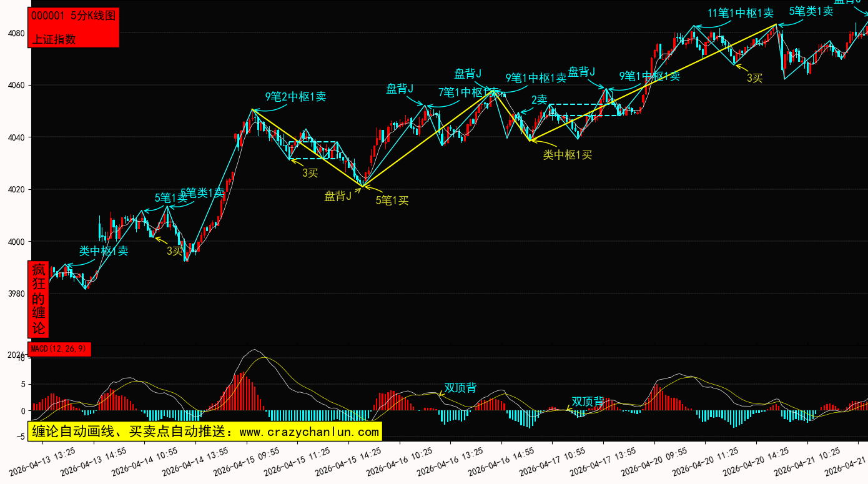Viewport: 868px width, 484px height.
Task: Click the cyan 双顶背 MACD annotation
Action: click(x=588, y=401)
